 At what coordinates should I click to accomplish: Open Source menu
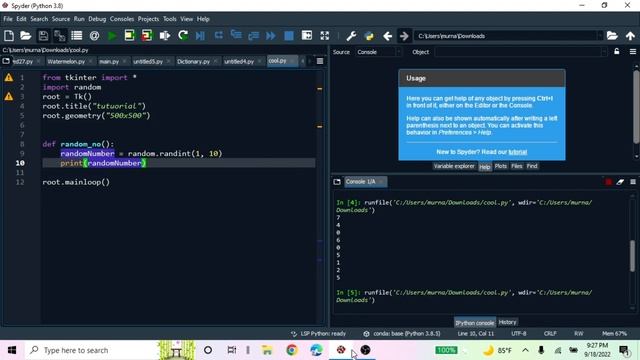click(61, 19)
